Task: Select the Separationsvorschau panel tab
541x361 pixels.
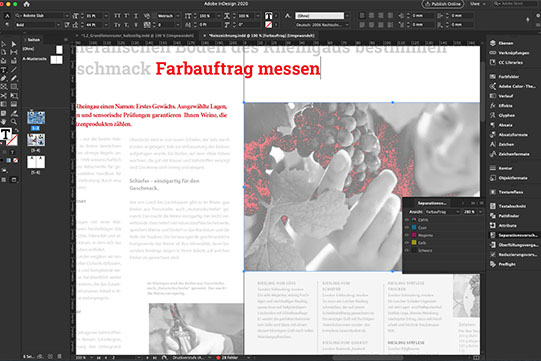Action: click(431, 203)
